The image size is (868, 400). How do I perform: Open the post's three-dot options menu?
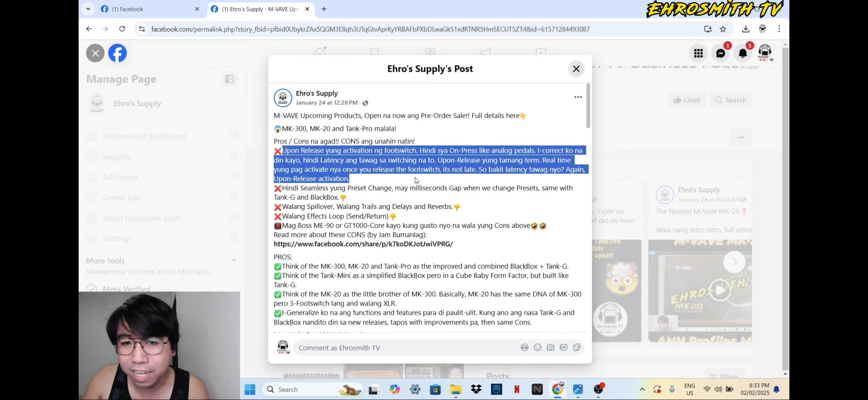click(x=578, y=97)
